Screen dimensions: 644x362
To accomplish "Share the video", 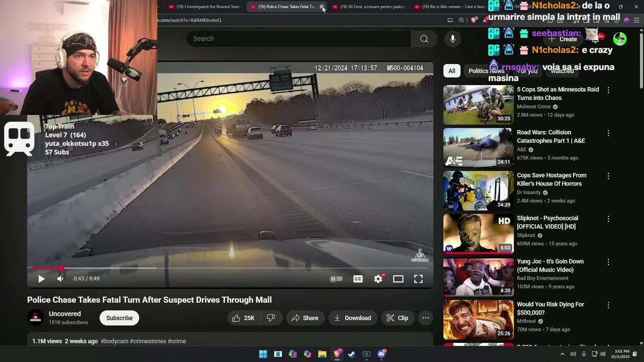I will point(305,318).
